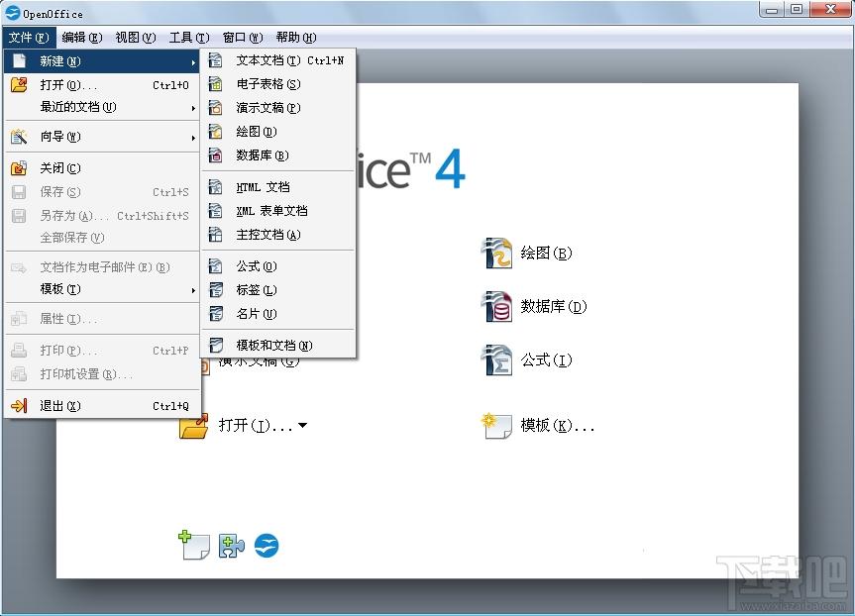Viewport: 855px width, 616px height.
Task: Click the XML form document icon
Action: coord(215,210)
